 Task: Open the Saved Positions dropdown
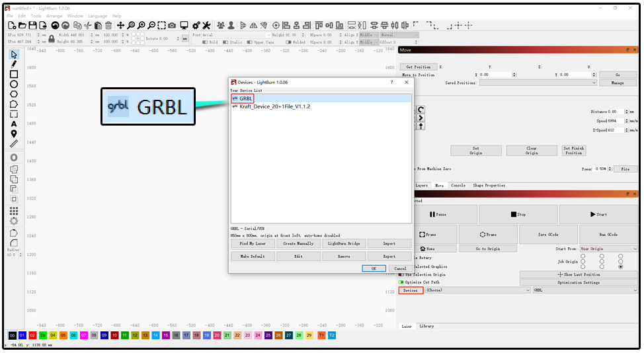coord(538,83)
